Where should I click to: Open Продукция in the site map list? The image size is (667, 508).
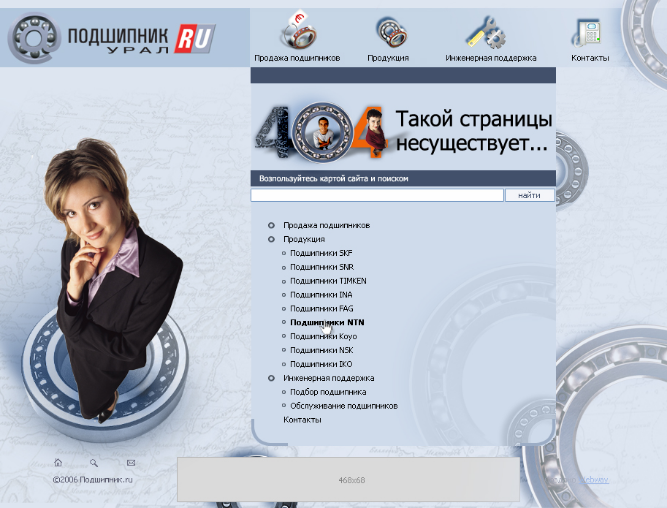(x=304, y=239)
